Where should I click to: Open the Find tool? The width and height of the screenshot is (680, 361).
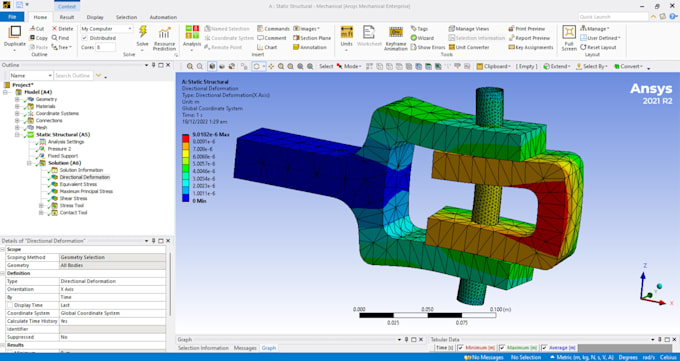point(60,38)
